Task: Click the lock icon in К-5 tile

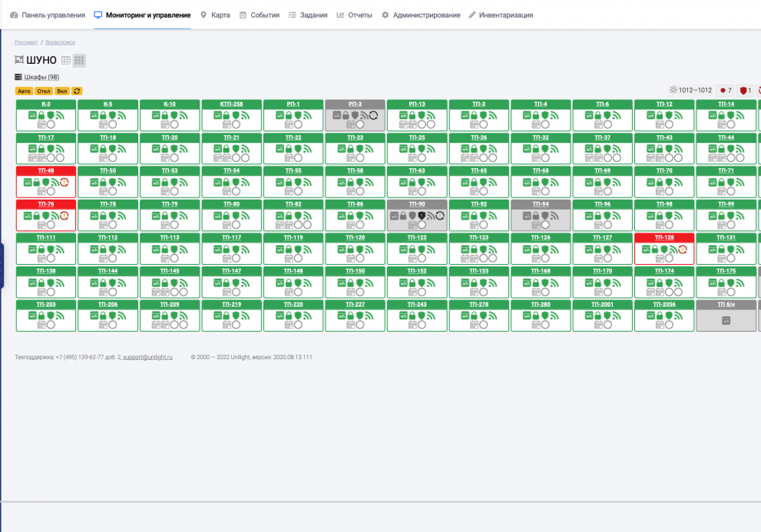Action: 104,115
